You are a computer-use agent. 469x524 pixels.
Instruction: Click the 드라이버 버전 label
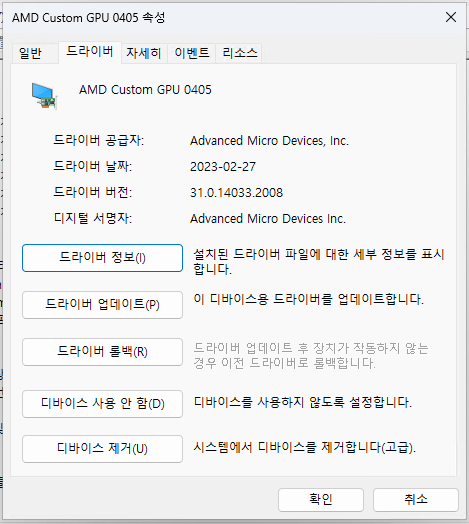[93, 192]
